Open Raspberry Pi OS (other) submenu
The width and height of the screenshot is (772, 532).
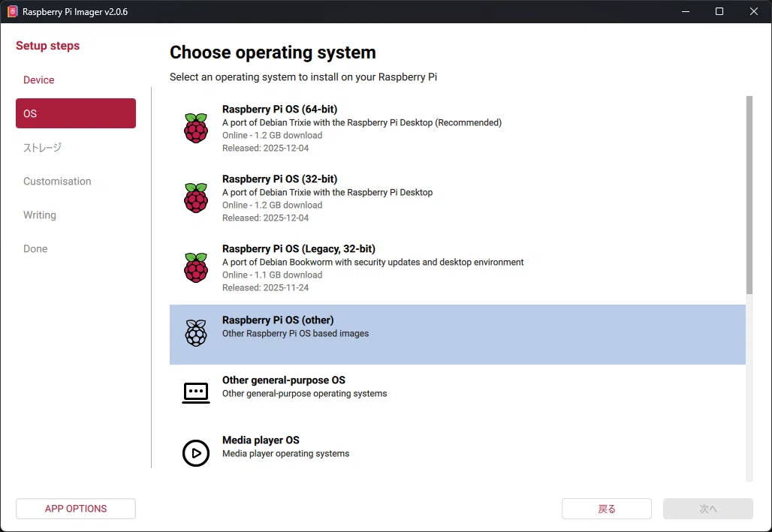[x=457, y=335]
